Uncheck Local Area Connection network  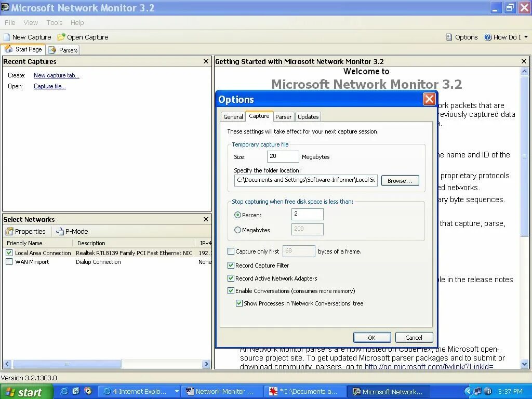click(9, 253)
